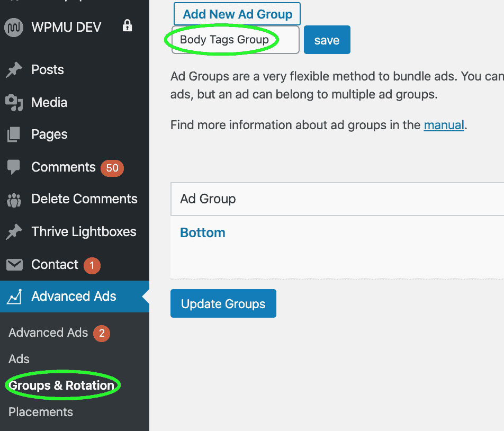
Task: Click the Advanced Ads badge 2
Action: [x=102, y=333]
